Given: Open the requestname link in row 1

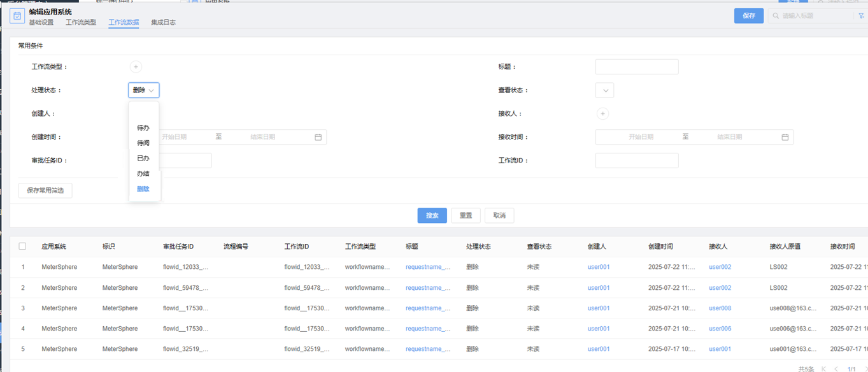Looking at the screenshot, I should (428, 268).
